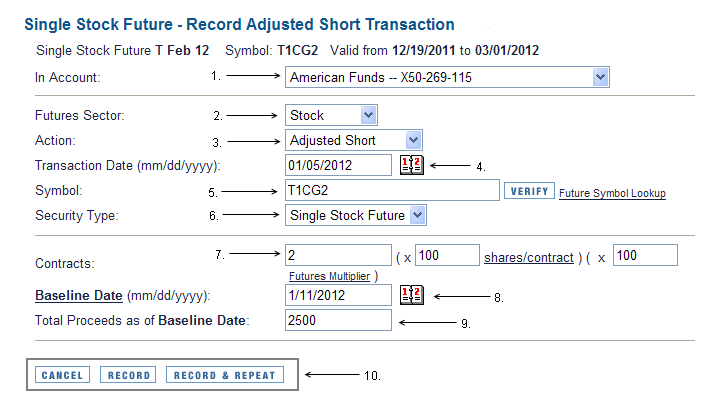Expand the In Account dropdown

coord(447,77)
